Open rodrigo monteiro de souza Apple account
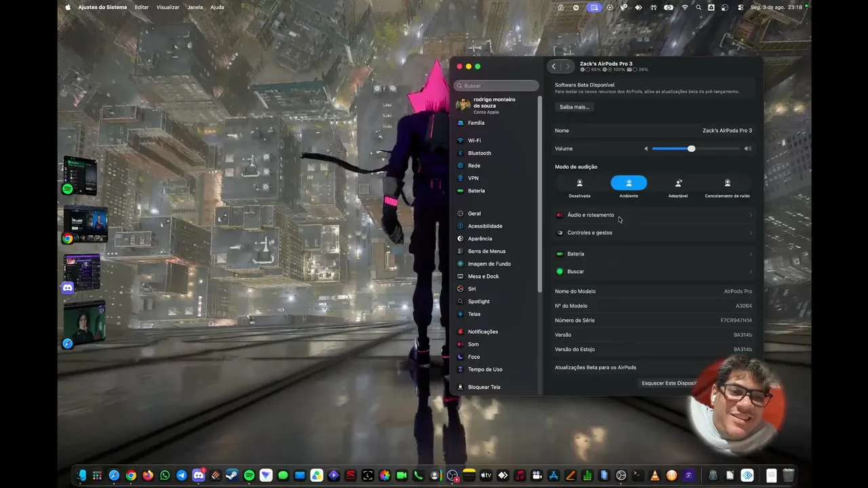 (x=496, y=104)
